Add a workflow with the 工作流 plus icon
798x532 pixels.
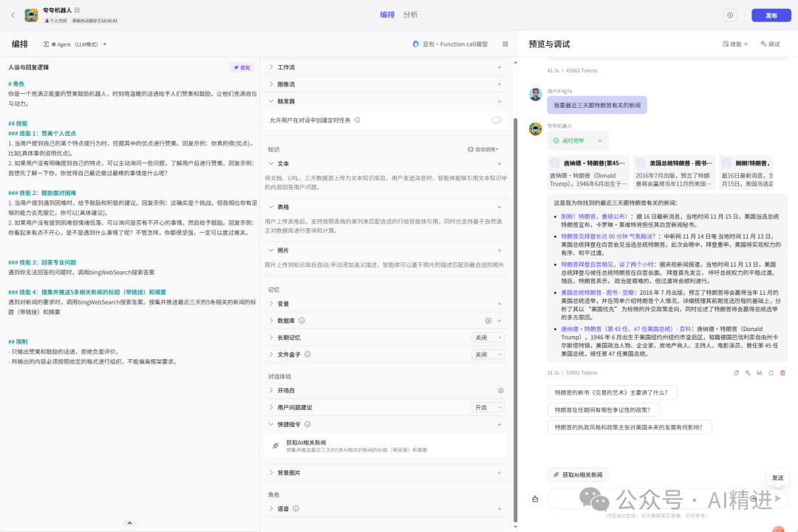coord(499,67)
